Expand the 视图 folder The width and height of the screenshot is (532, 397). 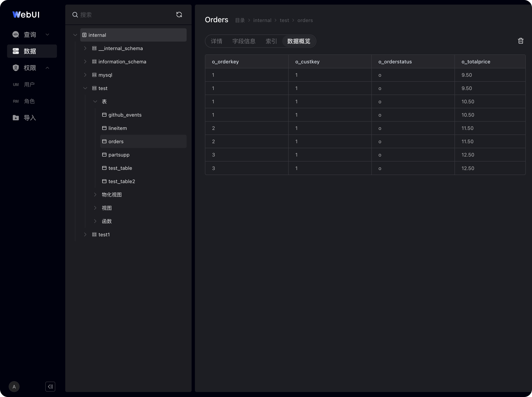[x=95, y=208]
